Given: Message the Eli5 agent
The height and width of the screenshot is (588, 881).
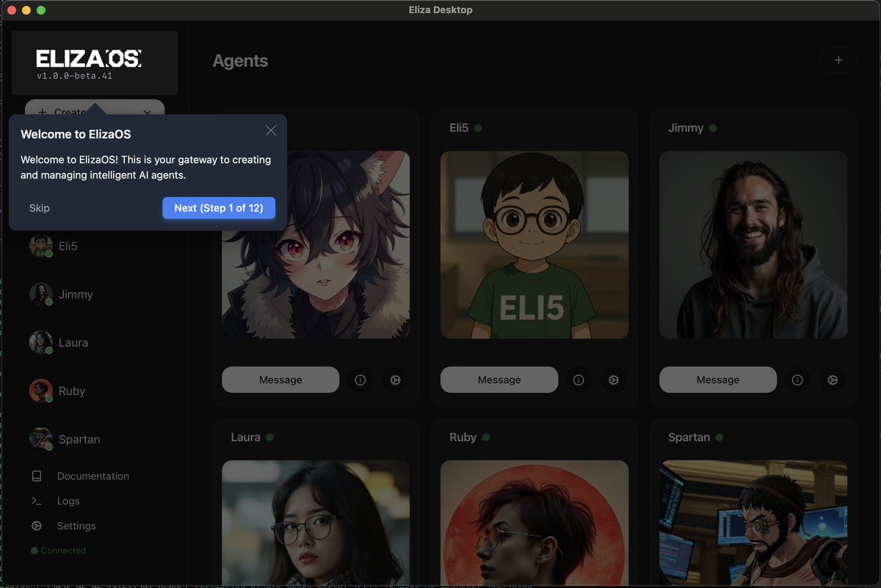Looking at the screenshot, I should tap(499, 380).
